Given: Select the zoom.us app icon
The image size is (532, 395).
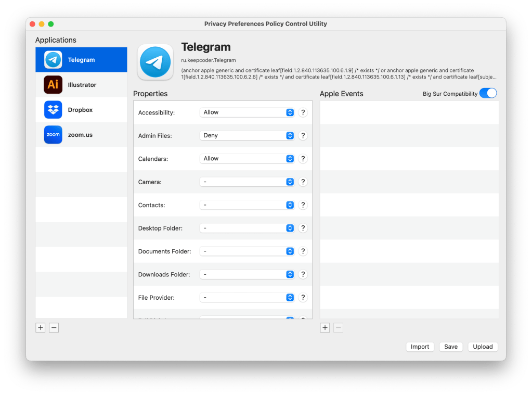Looking at the screenshot, I should click(x=53, y=135).
